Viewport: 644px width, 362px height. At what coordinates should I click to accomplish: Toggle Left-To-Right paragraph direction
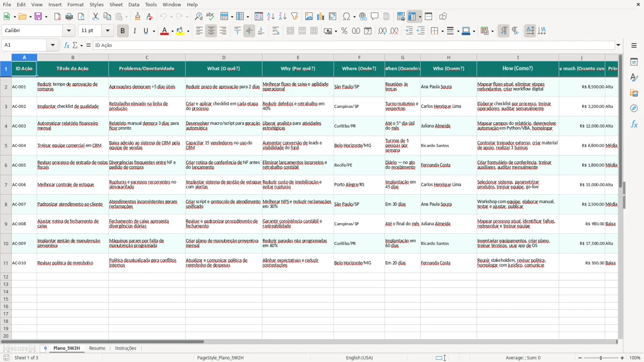pyautogui.click(x=503, y=31)
